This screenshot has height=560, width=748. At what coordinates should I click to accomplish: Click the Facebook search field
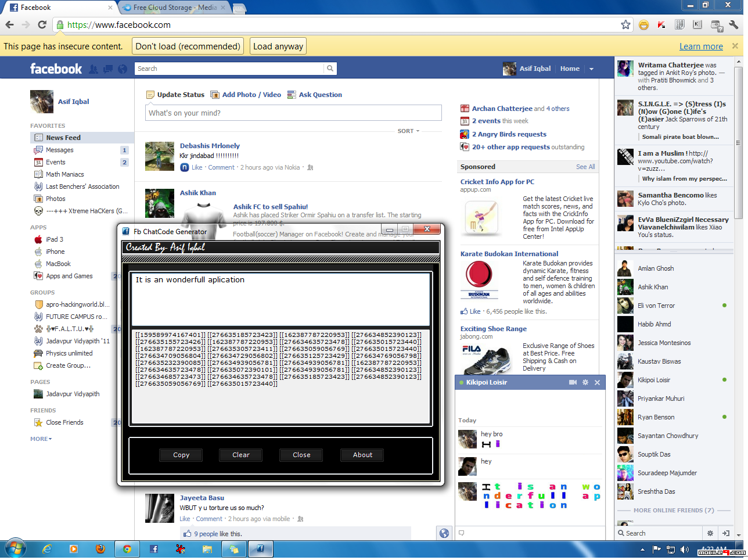(229, 69)
